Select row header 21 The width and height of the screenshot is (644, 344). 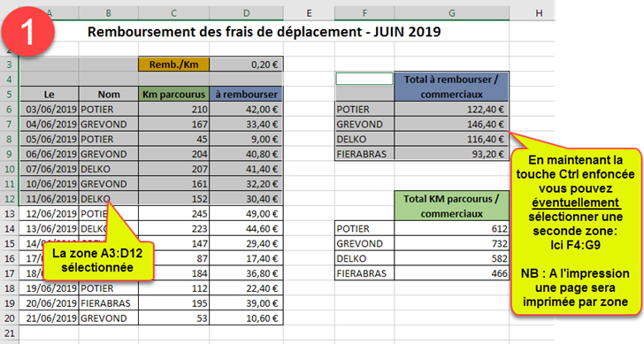point(10,333)
